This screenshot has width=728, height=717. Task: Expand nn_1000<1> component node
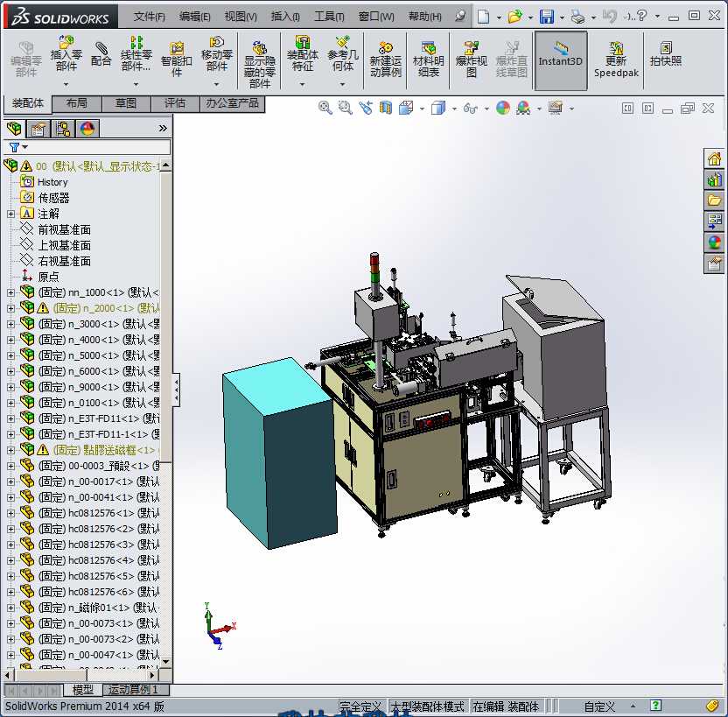10,292
